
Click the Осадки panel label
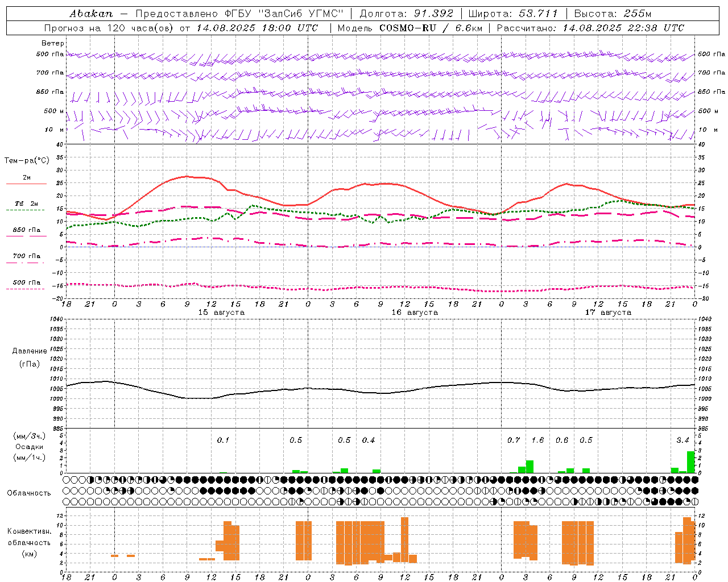click(x=30, y=447)
